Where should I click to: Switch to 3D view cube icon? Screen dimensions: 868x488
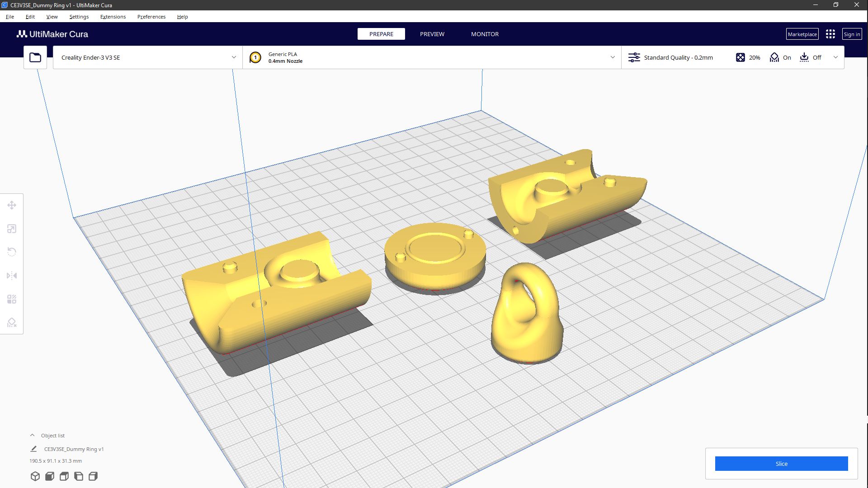pos(35,476)
